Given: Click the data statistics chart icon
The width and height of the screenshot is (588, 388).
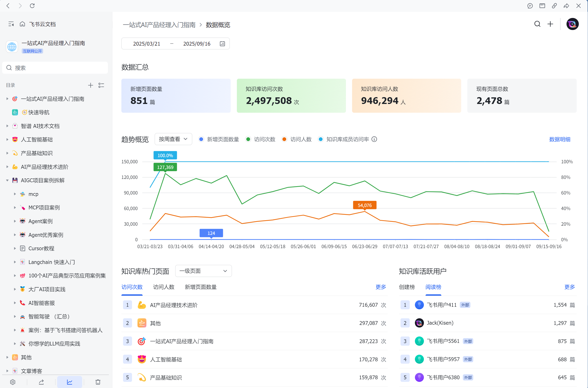Looking at the screenshot, I should click(69, 382).
